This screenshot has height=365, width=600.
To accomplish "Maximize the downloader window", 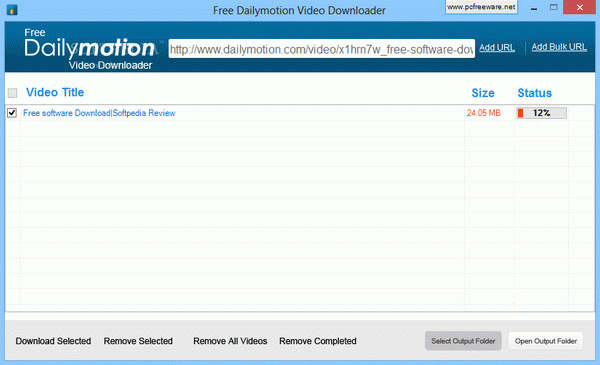I will (x=554, y=7).
